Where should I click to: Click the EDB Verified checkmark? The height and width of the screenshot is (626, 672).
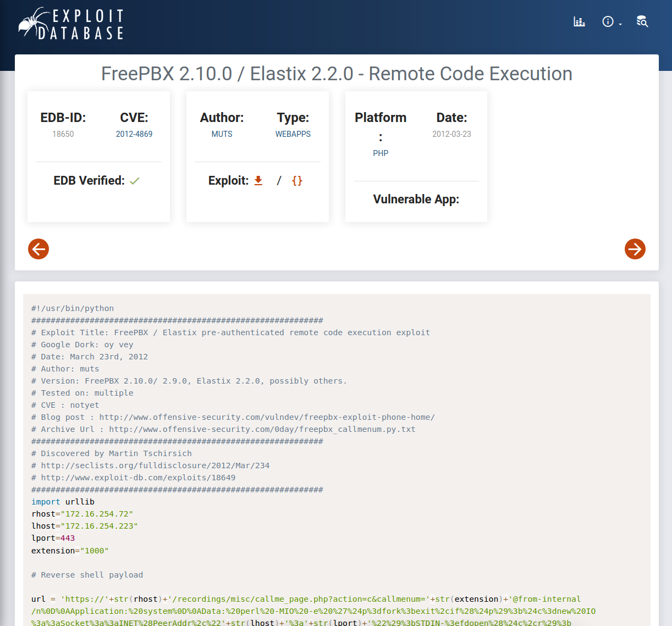point(135,181)
